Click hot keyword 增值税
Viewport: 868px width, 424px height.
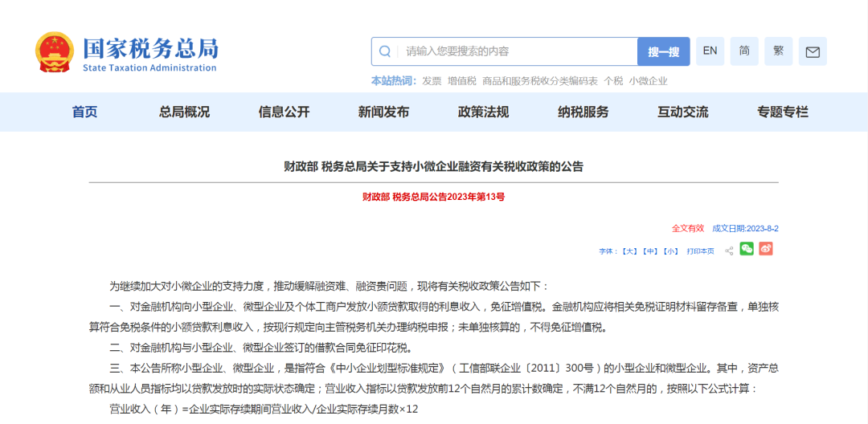point(462,81)
